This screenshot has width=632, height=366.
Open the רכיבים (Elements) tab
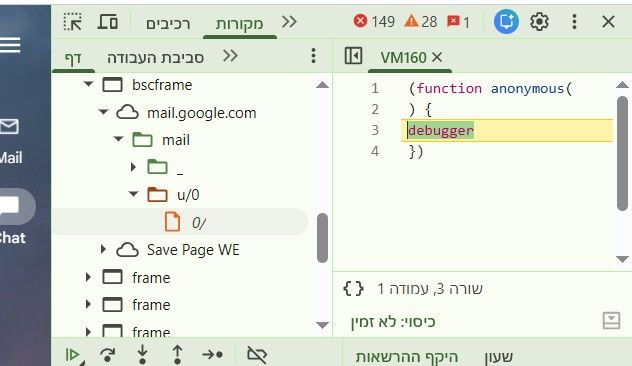pyautogui.click(x=168, y=23)
